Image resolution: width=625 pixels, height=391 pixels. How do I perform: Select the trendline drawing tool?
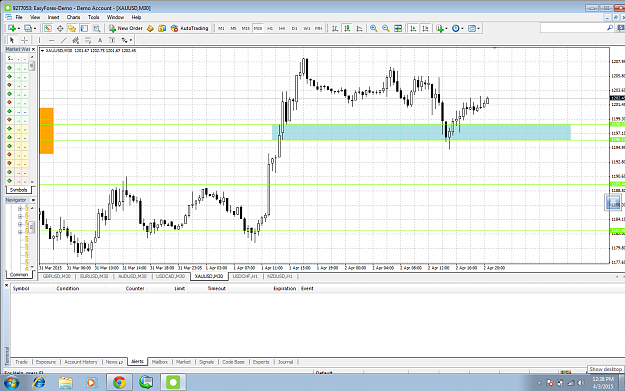(x=63, y=40)
